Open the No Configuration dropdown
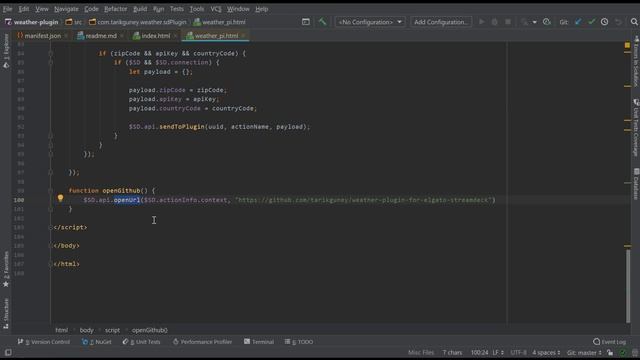Screen dimensions: 640x360 (x=370, y=22)
